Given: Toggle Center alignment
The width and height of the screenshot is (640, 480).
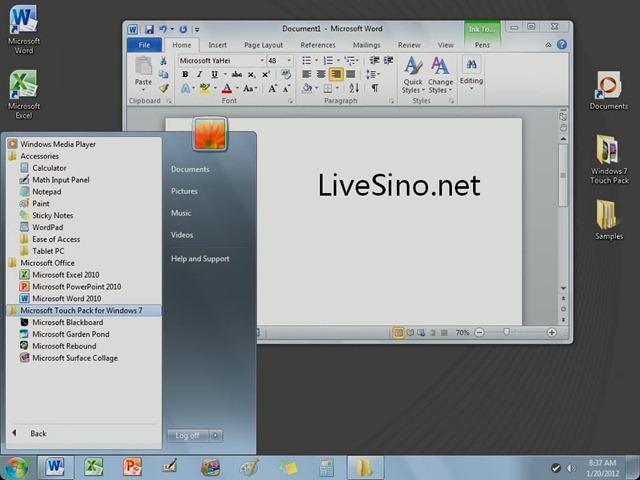Looking at the screenshot, I should [x=321, y=74].
